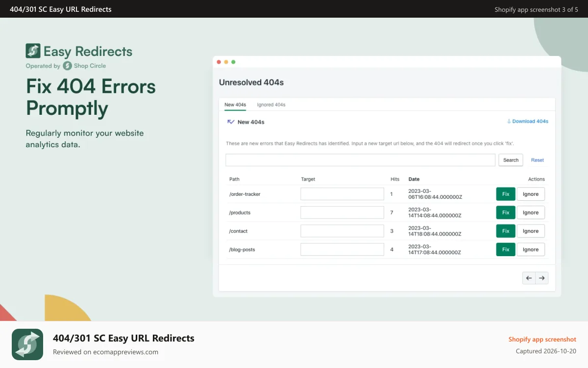
Task: Click the New 404s heading icon
Action: pyautogui.click(x=230, y=122)
